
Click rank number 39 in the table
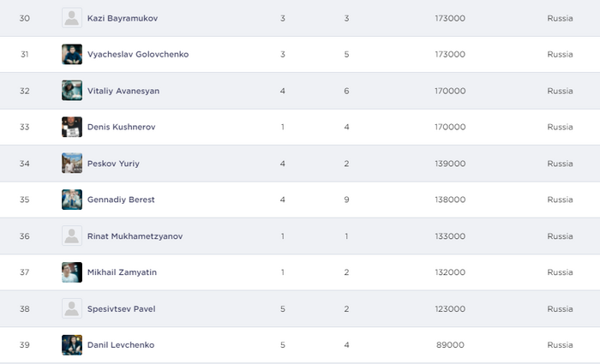tap(25, 345)
